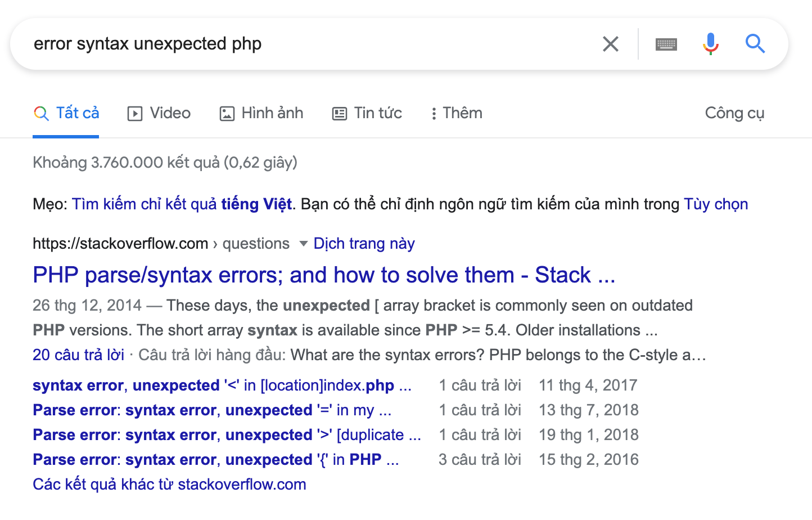This screenshot has width=812, height=520.
Task: Switch to the Hình ảnh tab
Action: (261, 113)
